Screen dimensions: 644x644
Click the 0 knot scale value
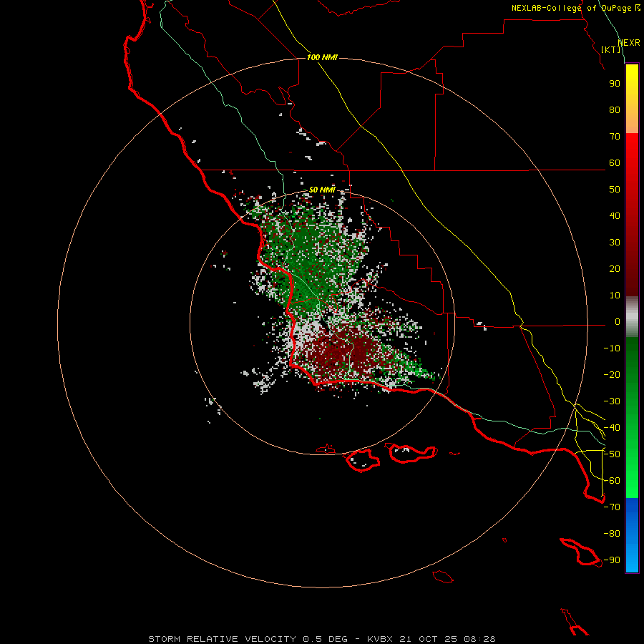618,322
